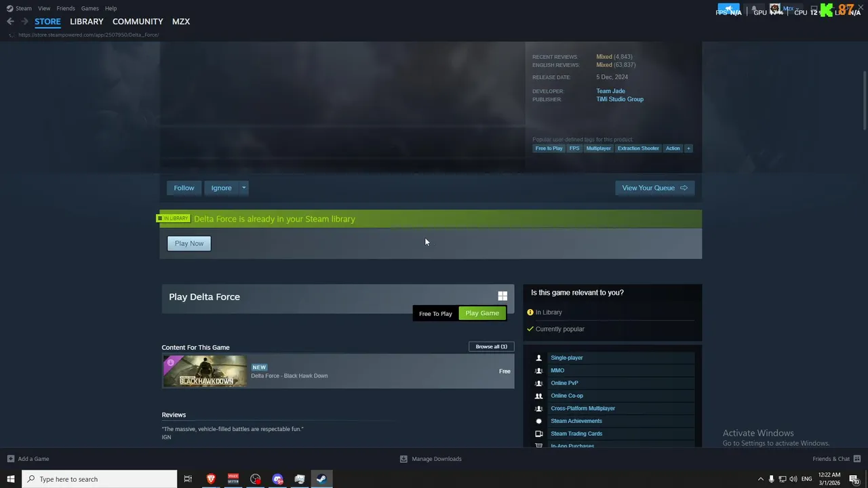Open the Friends & Chat icon
The height and width of the screenshot is (488, 868).
857,459
